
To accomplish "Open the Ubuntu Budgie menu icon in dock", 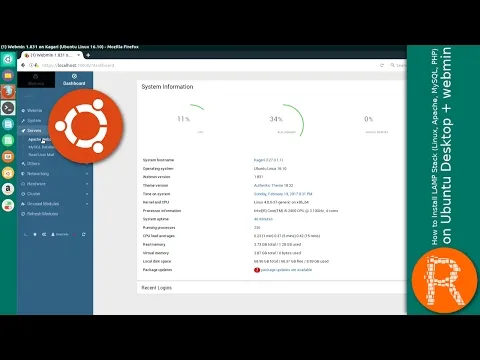I will pyautogui.click(x=8, y=59).
